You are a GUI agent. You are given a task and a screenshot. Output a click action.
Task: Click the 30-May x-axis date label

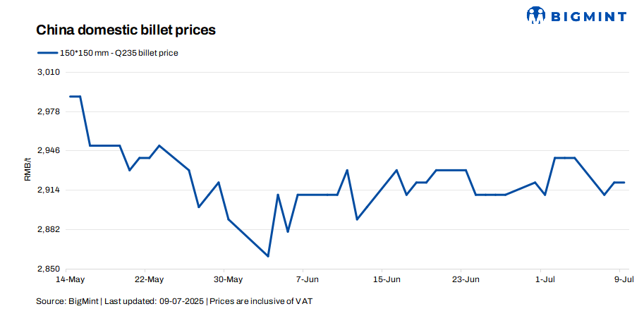click(224, 279)
